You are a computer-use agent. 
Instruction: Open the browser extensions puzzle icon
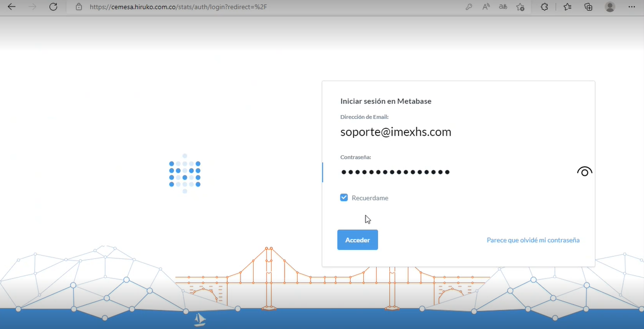pyautogui.click(x=544, y=7)
